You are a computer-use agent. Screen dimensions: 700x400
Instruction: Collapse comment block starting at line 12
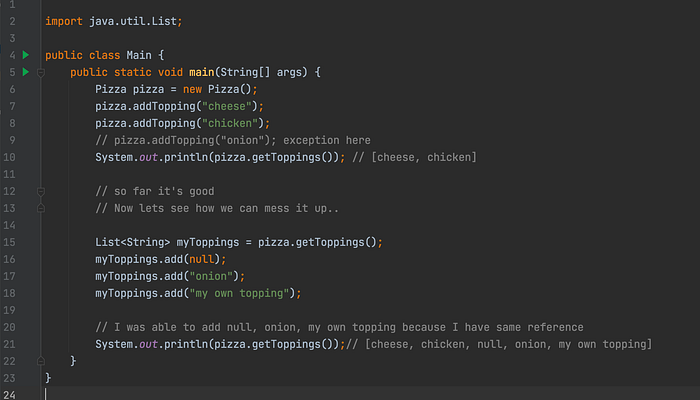[41, 192]
